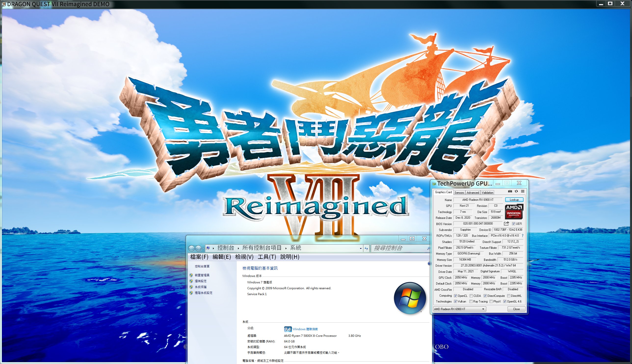Viewport: 632px width, 364px height.
Task: Click the GPU-Z refresh icon
Action: (x=516, y=191)
